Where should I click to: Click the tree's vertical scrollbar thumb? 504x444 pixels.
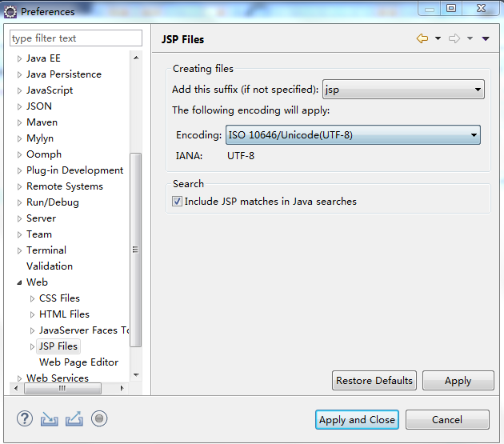tap(135, 250)
